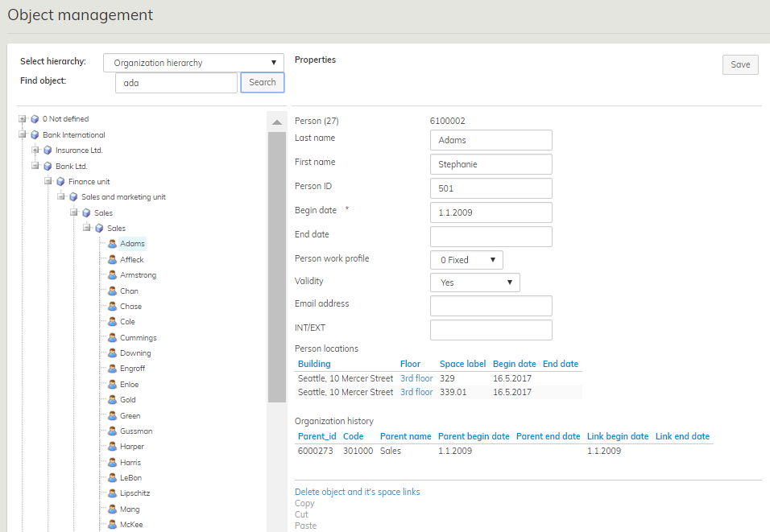770x532 pixels.
Task: Click the person icon next to Chan
Action: 113,291
